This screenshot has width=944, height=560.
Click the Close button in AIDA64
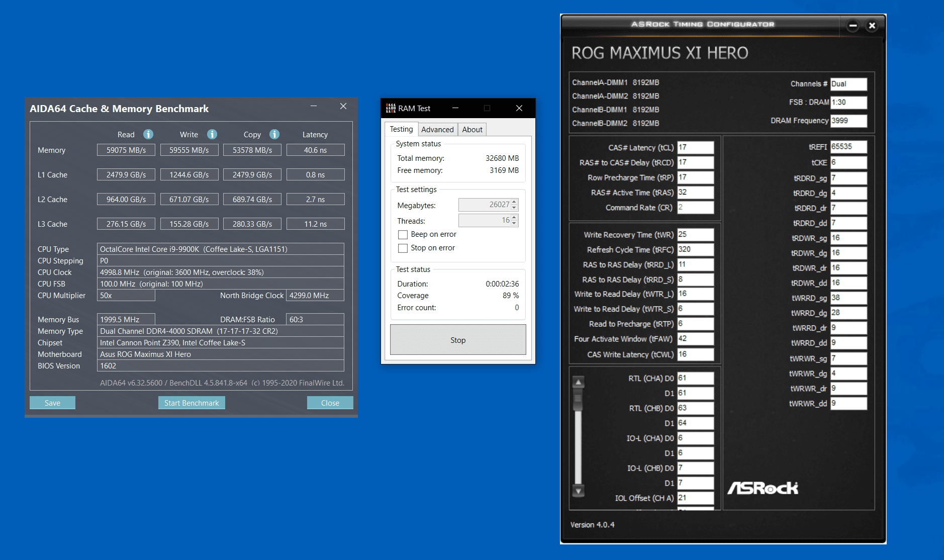point(330,403)
